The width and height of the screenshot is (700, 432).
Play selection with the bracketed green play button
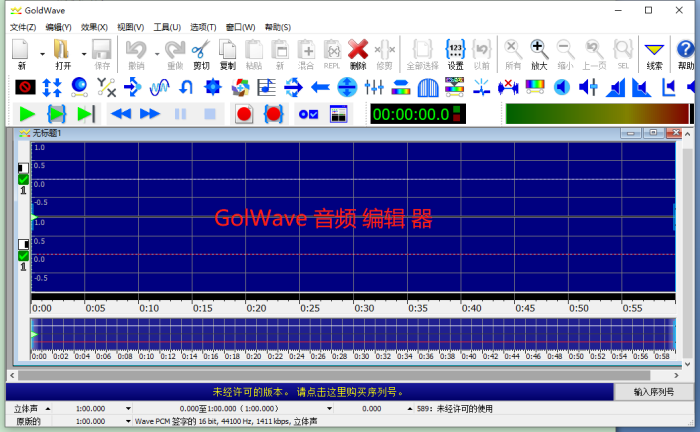point(57,114)
